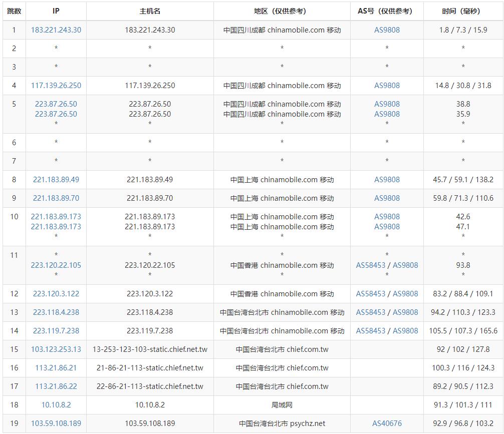Select hop number 19 cell
Screen dimensions: 504x434
14,423
